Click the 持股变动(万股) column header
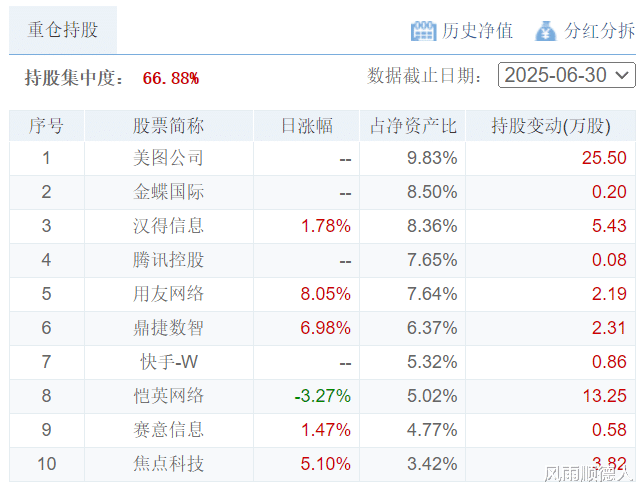Viewport: 643px width, 495px height. [551, 125]
